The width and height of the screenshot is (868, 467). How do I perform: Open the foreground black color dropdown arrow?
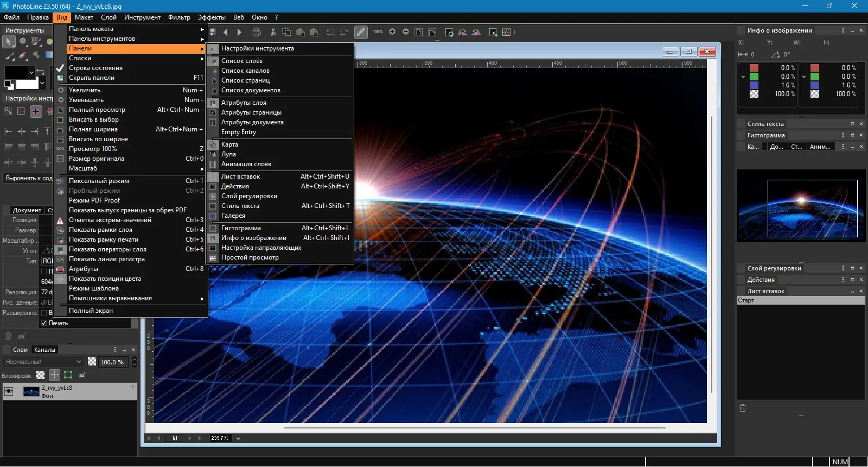click(x=31, y=72)
